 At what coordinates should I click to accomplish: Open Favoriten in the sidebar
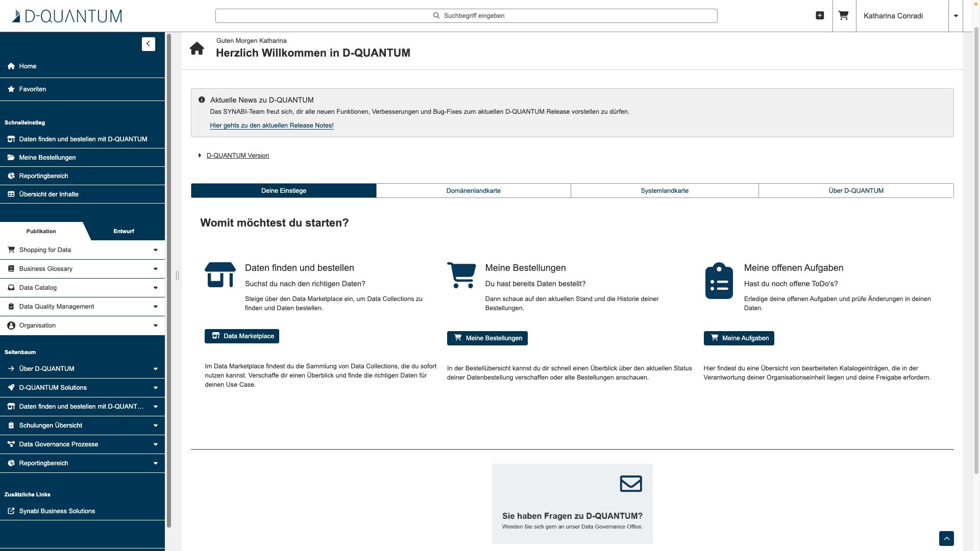pos(32,89)
